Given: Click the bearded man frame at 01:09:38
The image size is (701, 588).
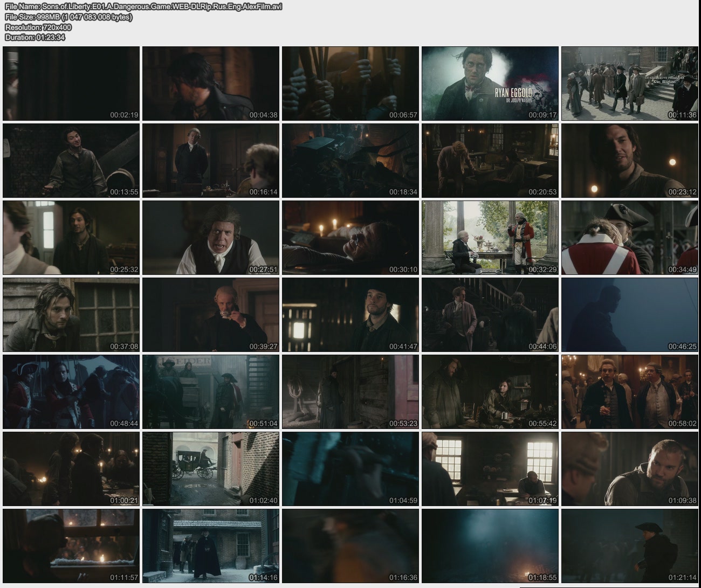Looking at the screenshot, I should coord(629,469).
